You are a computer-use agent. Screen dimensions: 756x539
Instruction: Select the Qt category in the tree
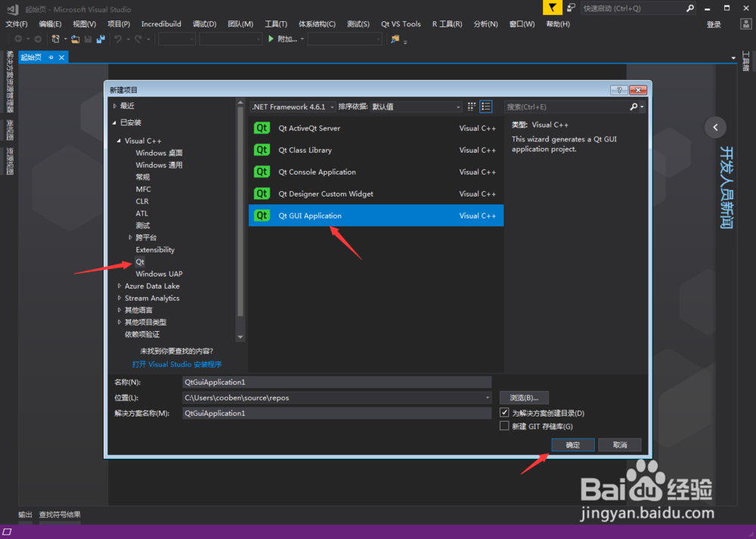pos(140,262)
